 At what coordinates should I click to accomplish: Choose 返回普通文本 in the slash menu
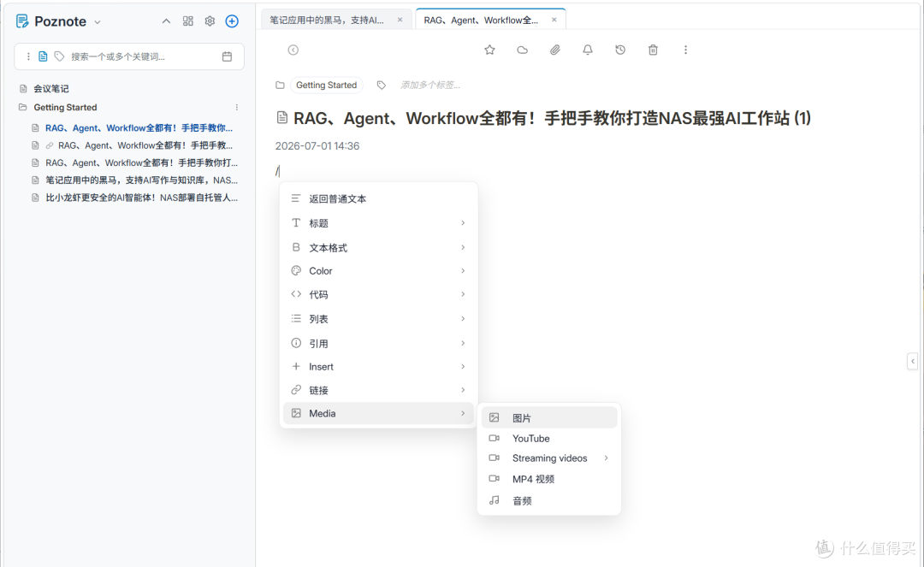point(378,199)
